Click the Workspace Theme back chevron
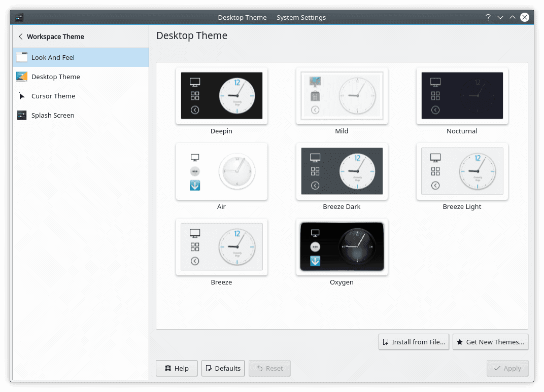 [x=20, y=37]
